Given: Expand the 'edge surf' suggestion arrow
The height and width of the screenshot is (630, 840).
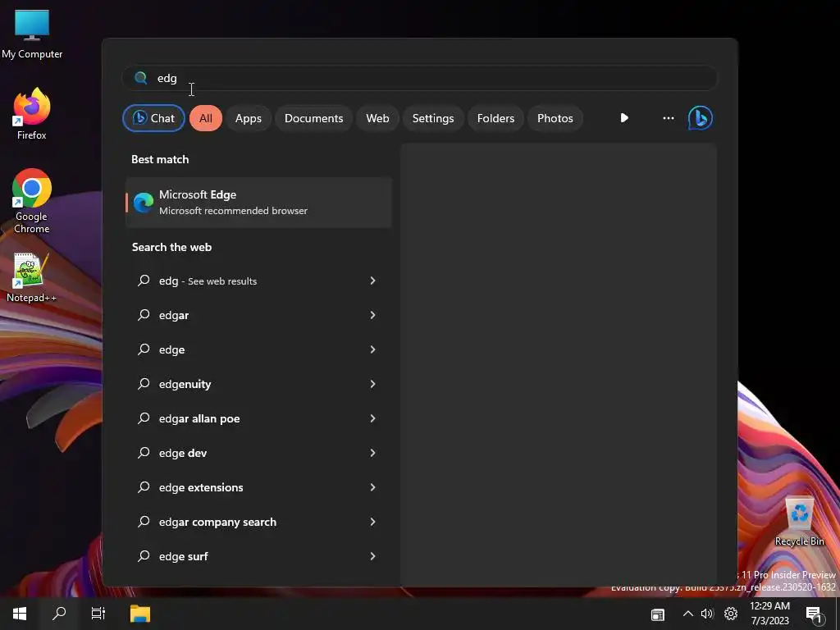Looking at the screenshot, I should (x=373, y=556).
